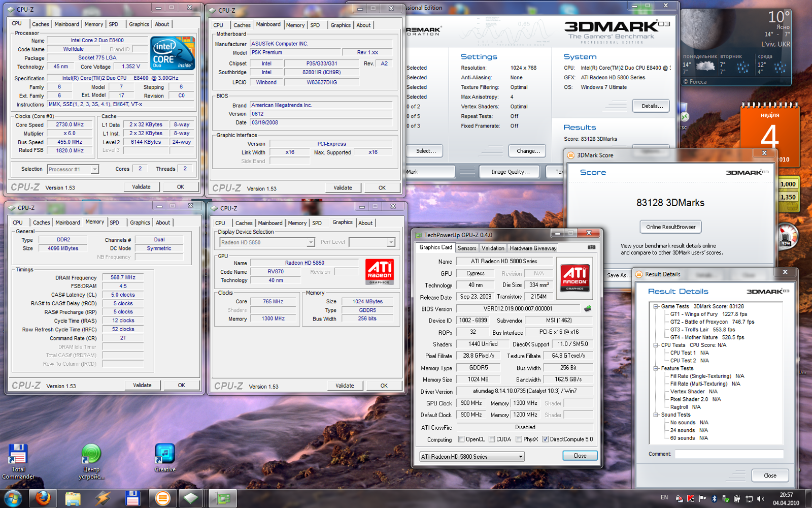Click the orange AIMP player taskbar icon
Image resolution: width=812 pixels, height=508 pixels.
tap(162, 498)
